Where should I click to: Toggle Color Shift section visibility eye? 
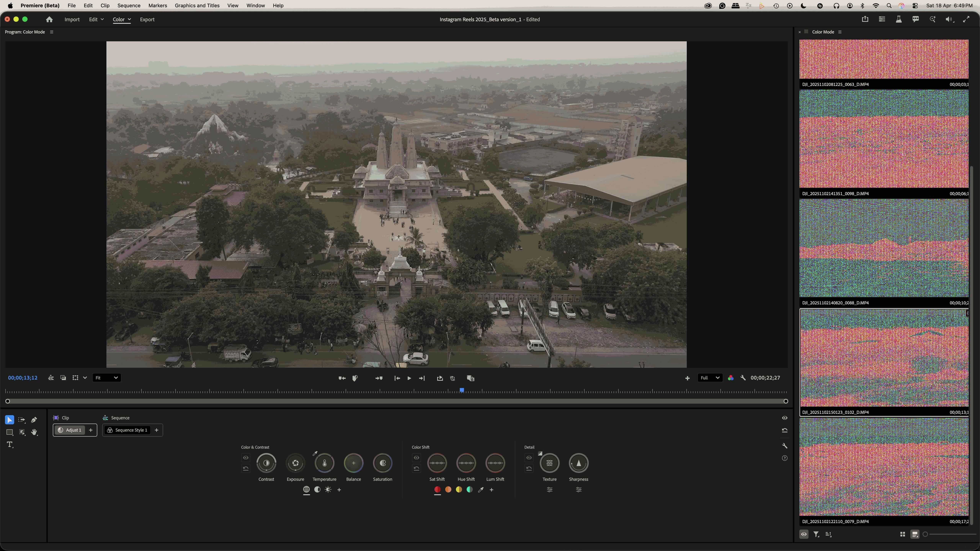click(416, 457)
